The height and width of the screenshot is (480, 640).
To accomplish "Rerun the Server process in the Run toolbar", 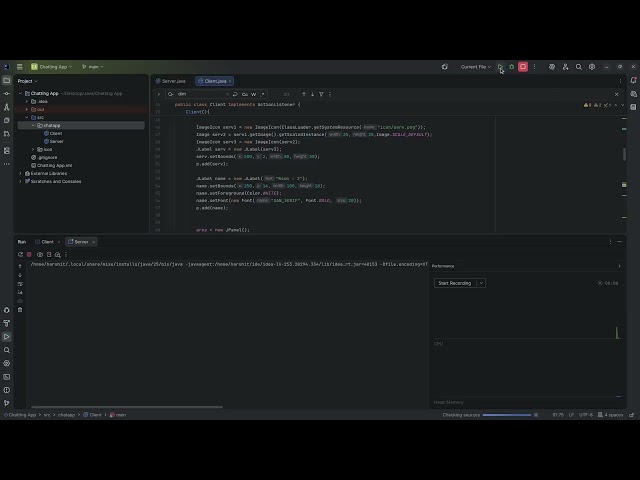I will click(20, 254).
